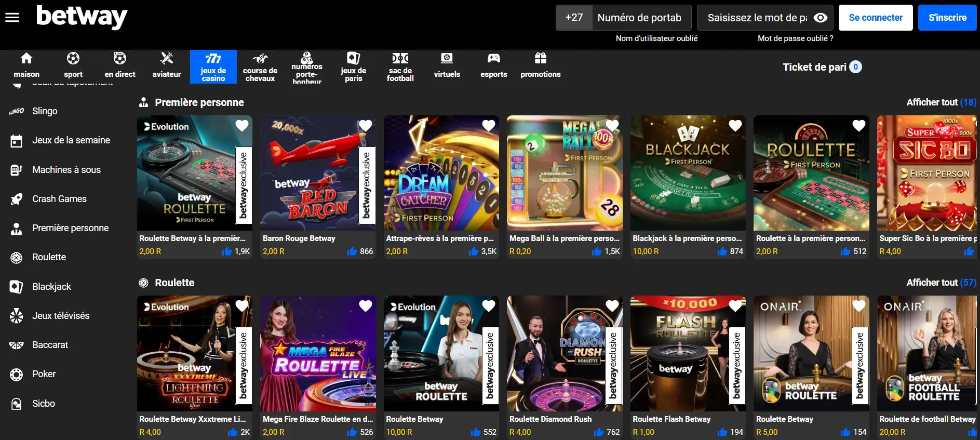Favorite Blackjack first person heart icon
This screenshot has height=440, width=980.
pos(735,126)
